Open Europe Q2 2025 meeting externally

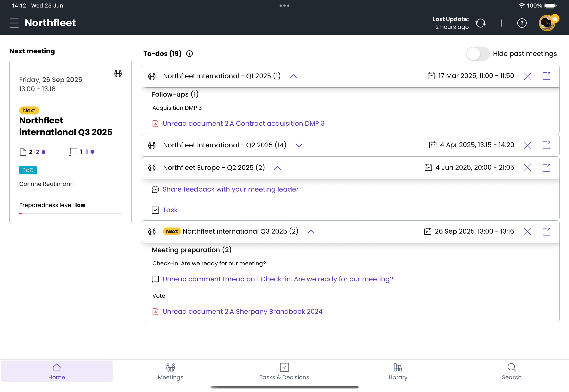546,168
